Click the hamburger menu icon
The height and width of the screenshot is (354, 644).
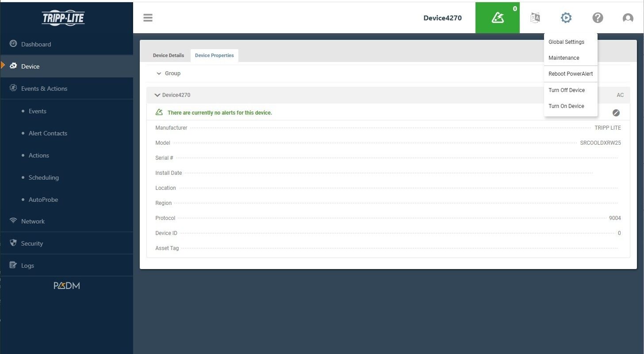[148, 18]
